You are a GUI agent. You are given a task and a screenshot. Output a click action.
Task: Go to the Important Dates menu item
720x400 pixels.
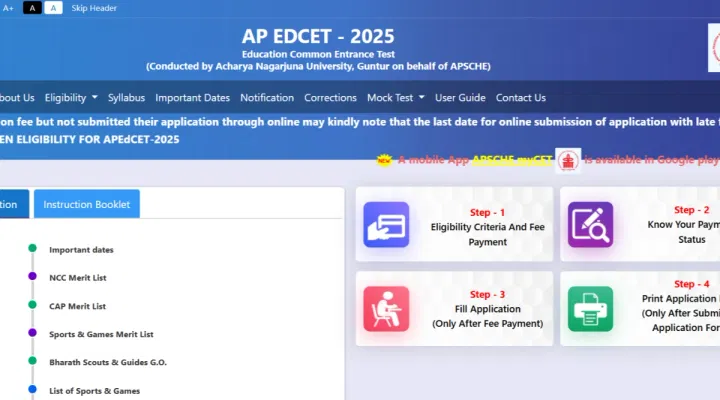tap(192, 98)
